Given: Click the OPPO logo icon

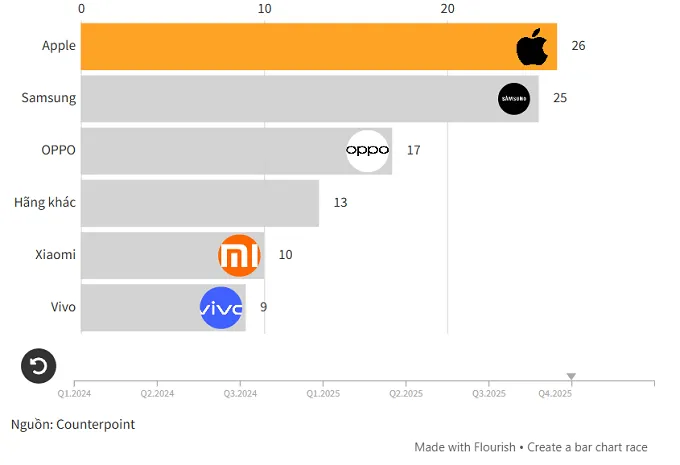Looking at the screenshot, I should [x=367, y=151].
